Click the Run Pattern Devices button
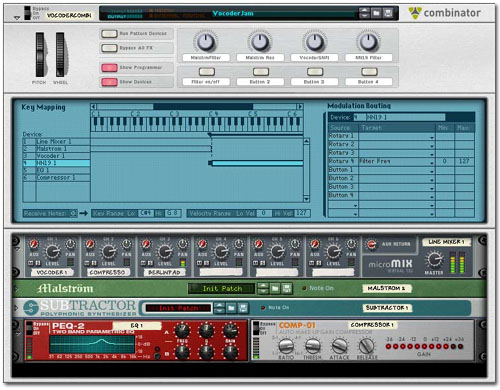This screenshot has height=390, width=500. coord(109,34)
